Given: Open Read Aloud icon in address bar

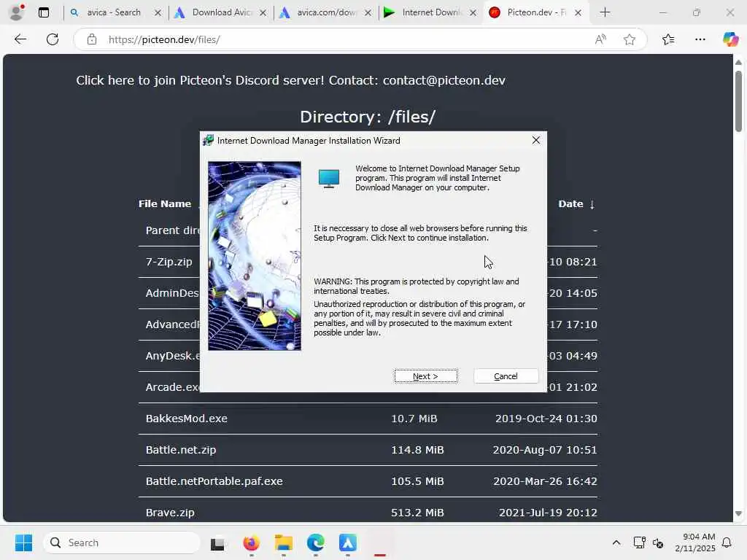Looking at the screenshot, I should pyautogui.click(x=600, y=39).
